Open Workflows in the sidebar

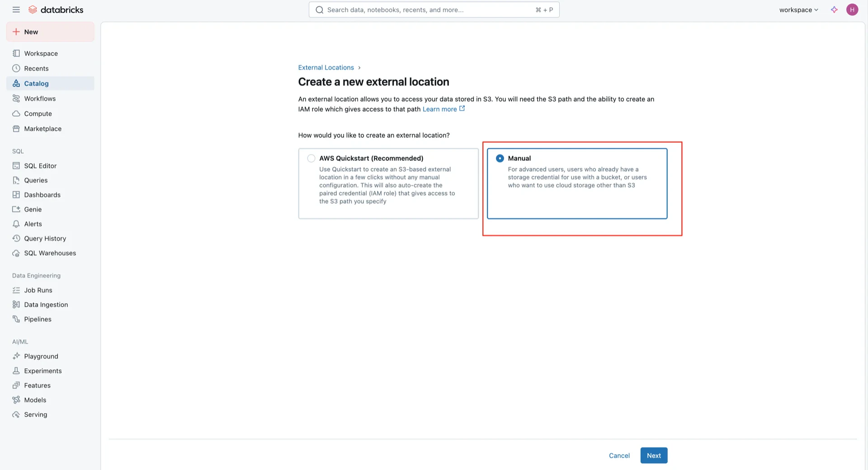click(x=50, y=99)
